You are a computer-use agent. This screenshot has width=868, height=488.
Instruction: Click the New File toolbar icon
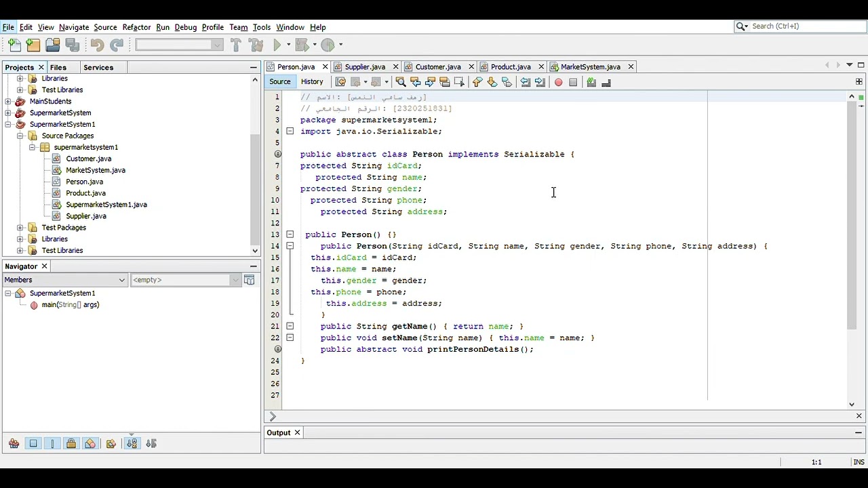pyautogui.click(x=15, y=45)
